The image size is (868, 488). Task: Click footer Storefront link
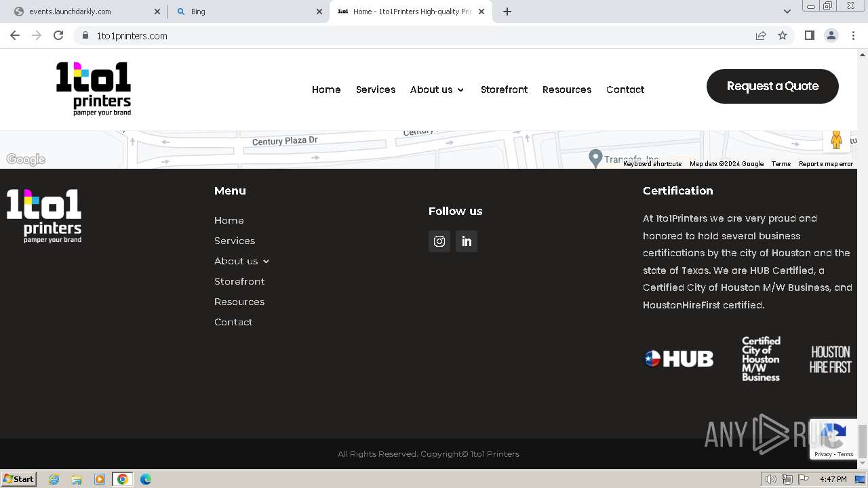pos(239,281)
